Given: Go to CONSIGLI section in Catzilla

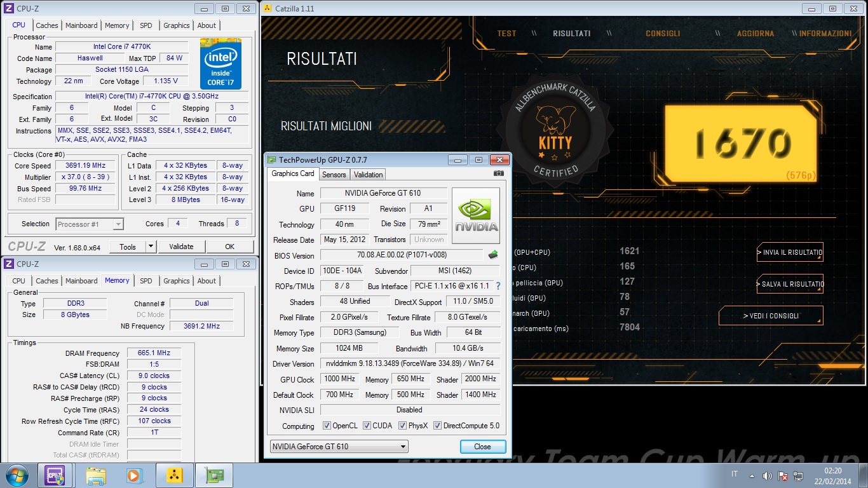Looking at the screenshot, I should [663, 34].
